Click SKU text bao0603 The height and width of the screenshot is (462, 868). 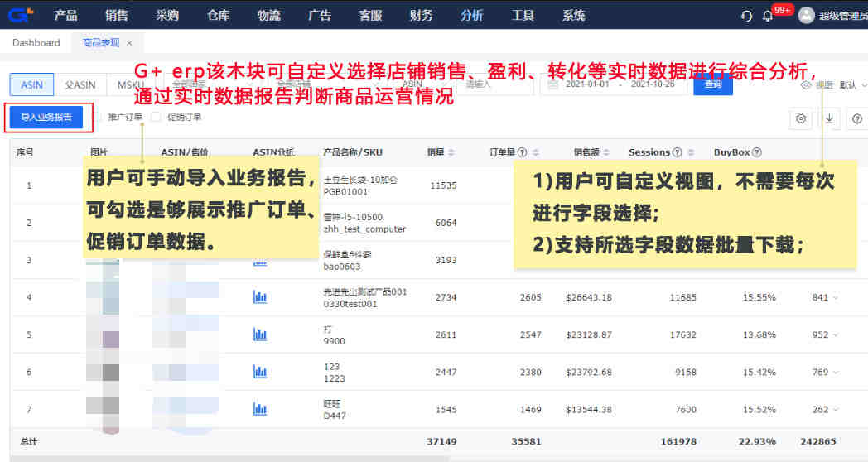pyautogui.click(x=342, y=267)
